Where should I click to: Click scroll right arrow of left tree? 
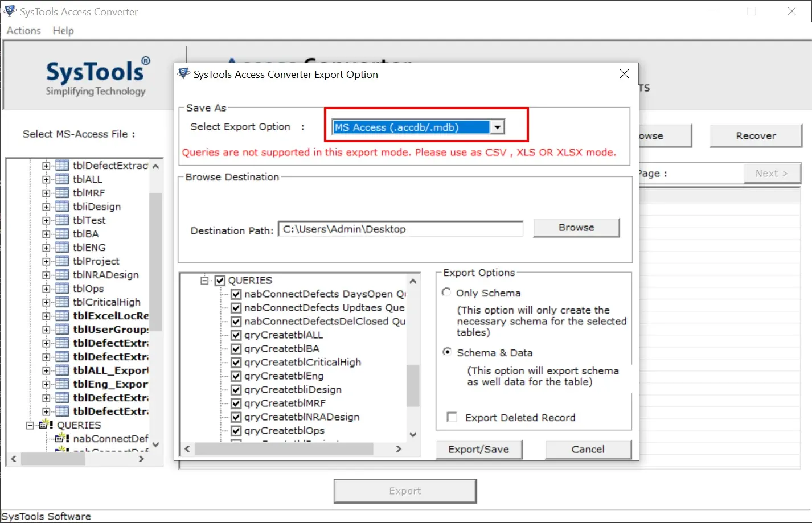click(141, 459)
